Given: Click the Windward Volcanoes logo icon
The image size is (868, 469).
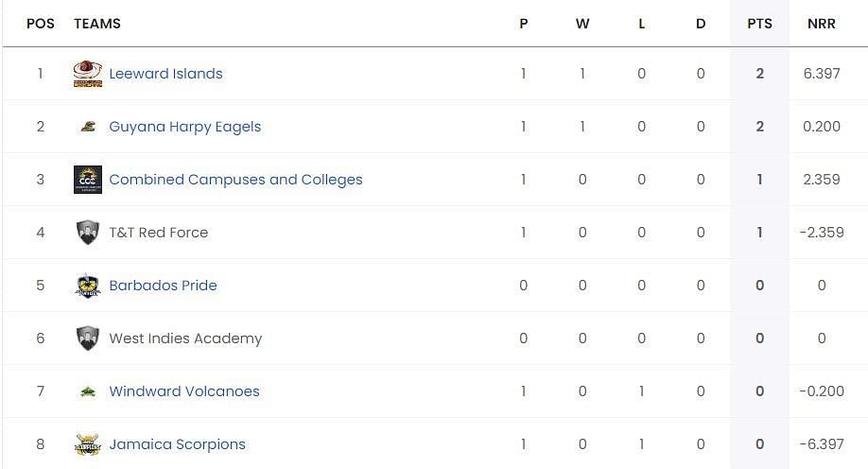Looking at the screenshot, I should click(88, 392).
